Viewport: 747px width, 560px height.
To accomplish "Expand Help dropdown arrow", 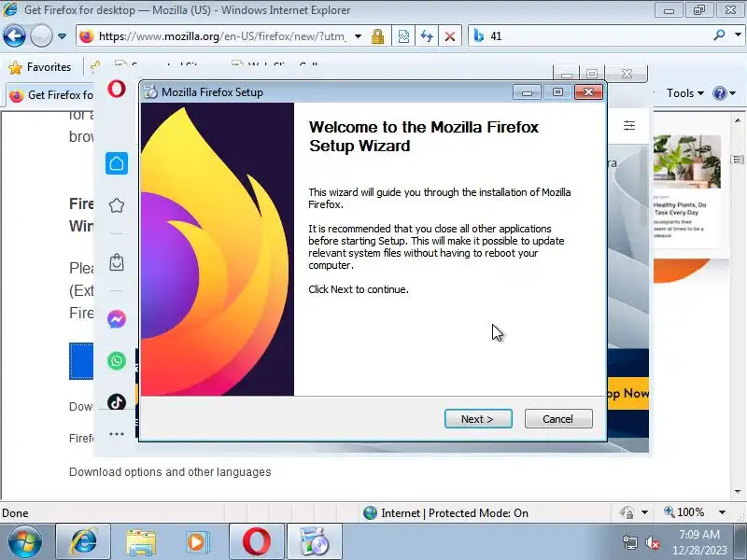I will tap(733, 93).
